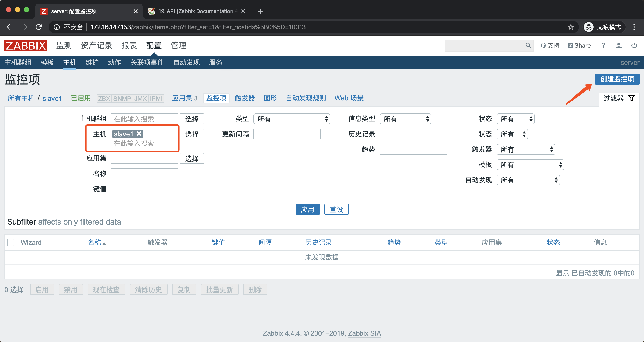Expand the 触发器 filter dropdown
644x342 pixels.
[526, 149]
